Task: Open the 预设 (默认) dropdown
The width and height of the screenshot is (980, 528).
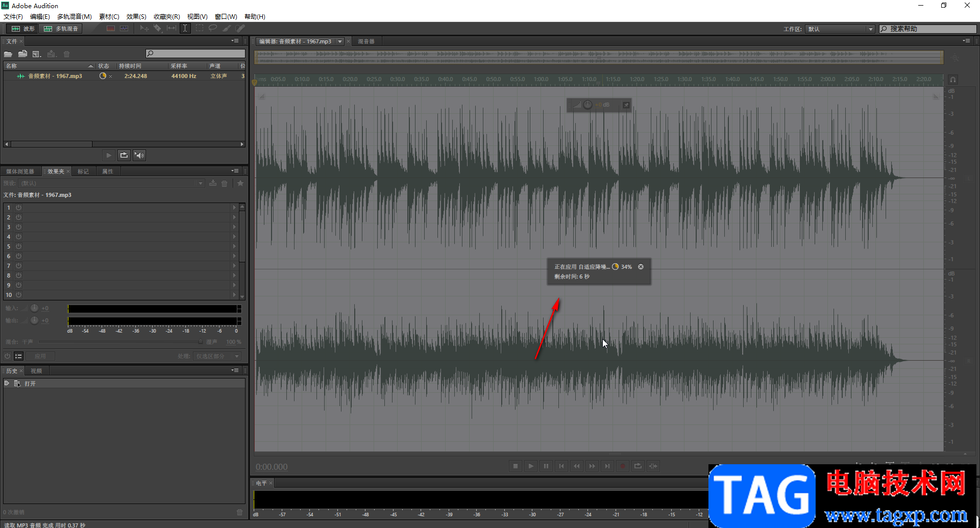Action: pos(112,183)
